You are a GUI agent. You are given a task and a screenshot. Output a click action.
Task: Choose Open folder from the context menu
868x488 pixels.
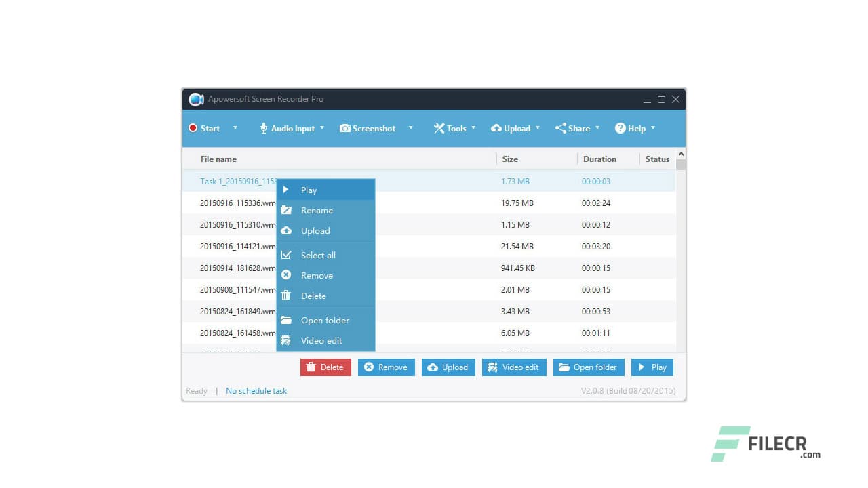[x=324, y=320]
